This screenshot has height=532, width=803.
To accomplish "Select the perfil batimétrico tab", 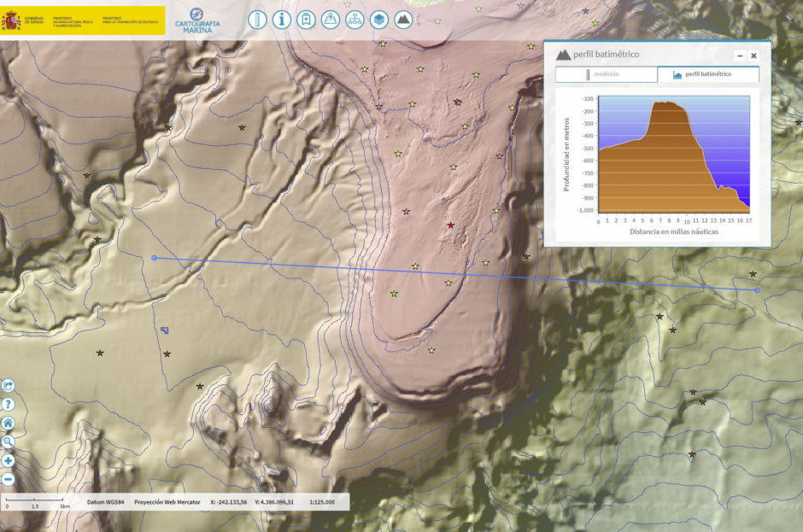I will pos(707,74).
